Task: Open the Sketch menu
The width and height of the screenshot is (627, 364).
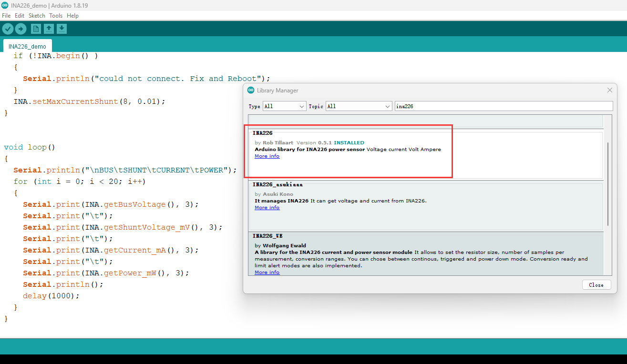Action: pos(37,16)
